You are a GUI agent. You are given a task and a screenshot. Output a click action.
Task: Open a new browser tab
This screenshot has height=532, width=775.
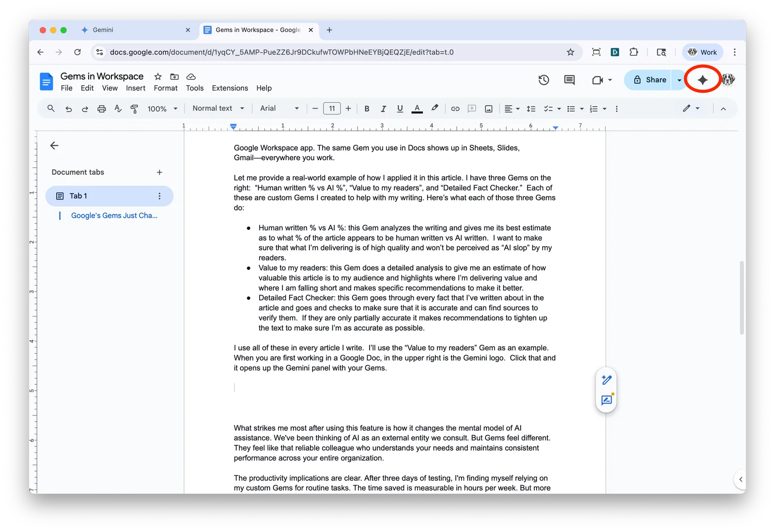click(329, 30)
